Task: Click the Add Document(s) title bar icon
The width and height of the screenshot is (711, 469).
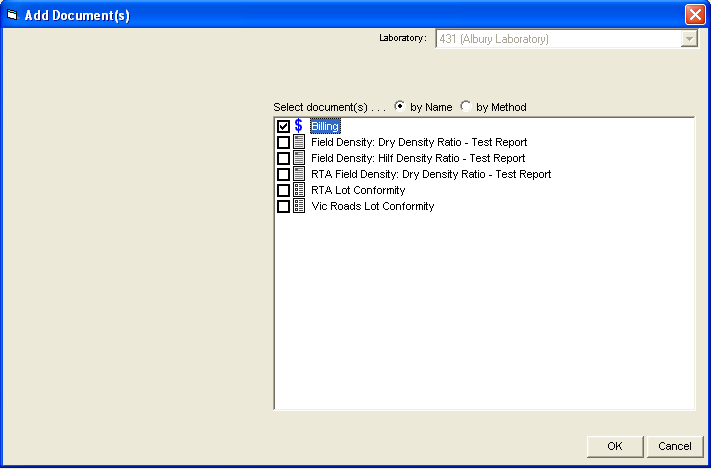Action: [12, 16]
